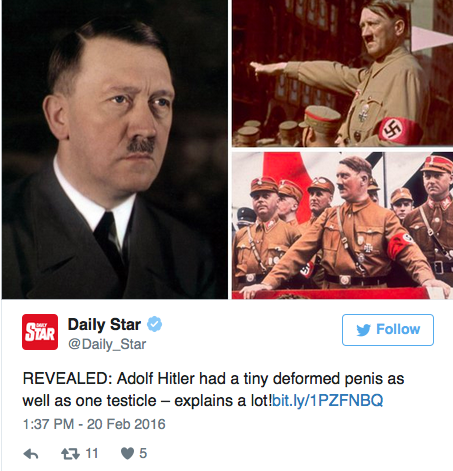
Task: Open the bit.ly/1PZFNBQ link
Action: click(328, 400)
